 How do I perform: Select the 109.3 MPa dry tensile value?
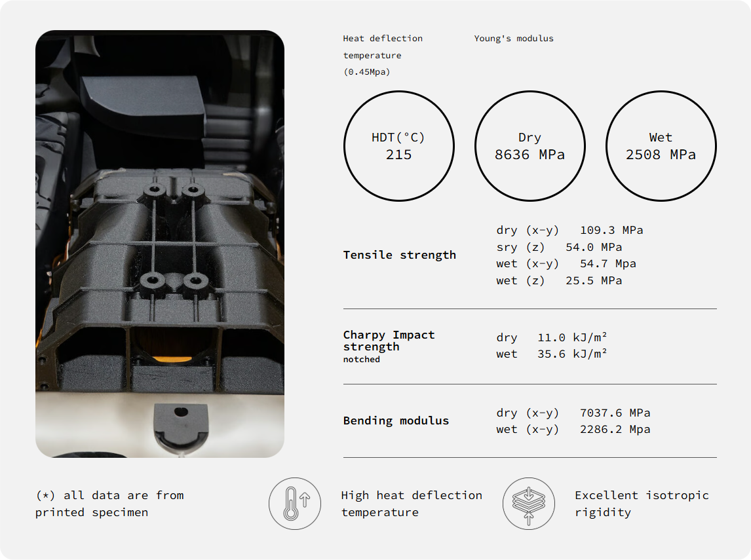point(611,231)
